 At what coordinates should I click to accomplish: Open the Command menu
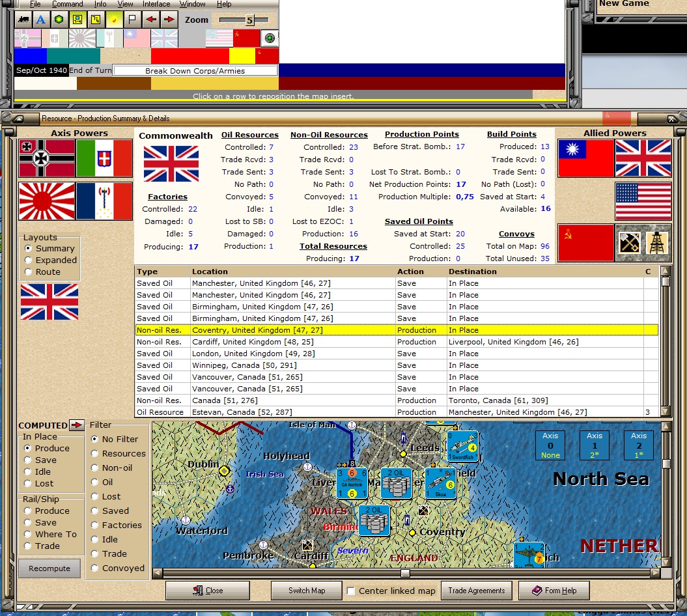click(67, 4)
